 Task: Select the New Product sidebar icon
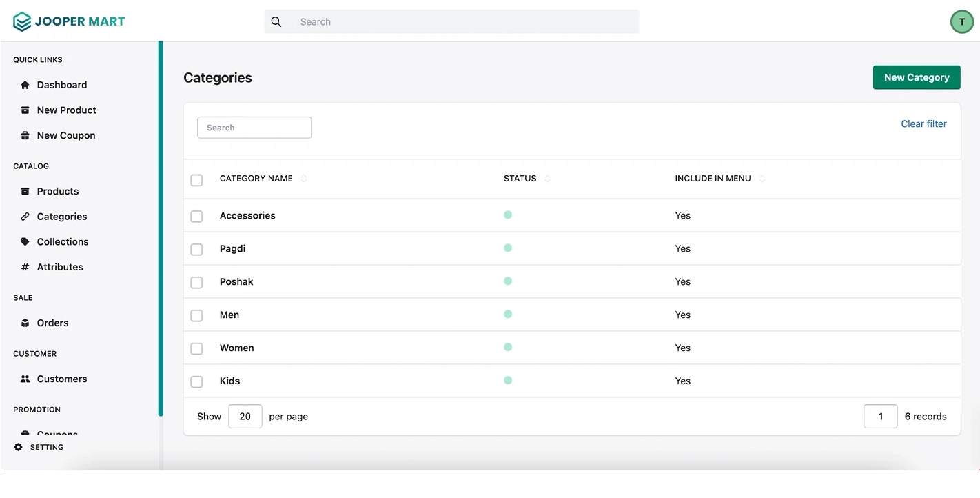pyautogui.click(x=24, y=110)
